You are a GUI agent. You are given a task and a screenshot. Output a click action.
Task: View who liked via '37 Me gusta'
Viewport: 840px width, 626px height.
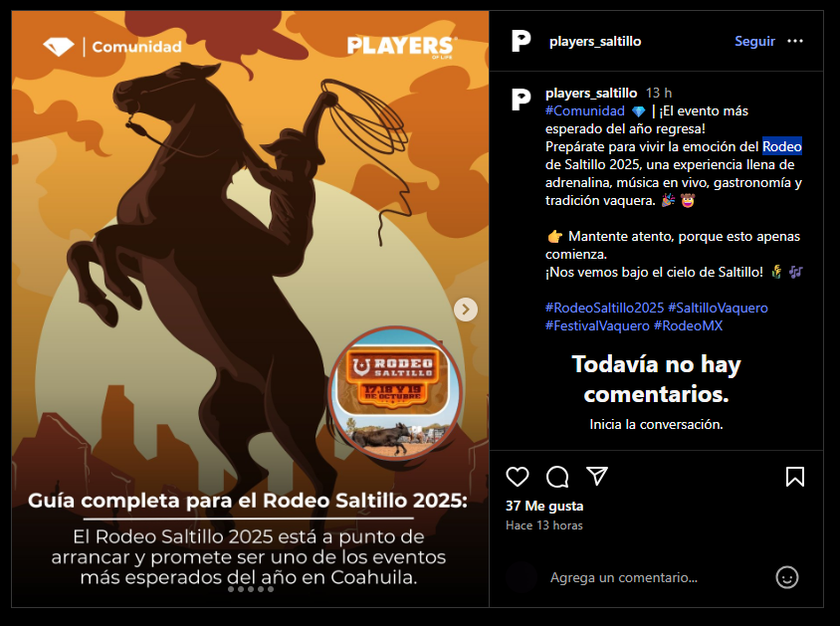(544, 506)
